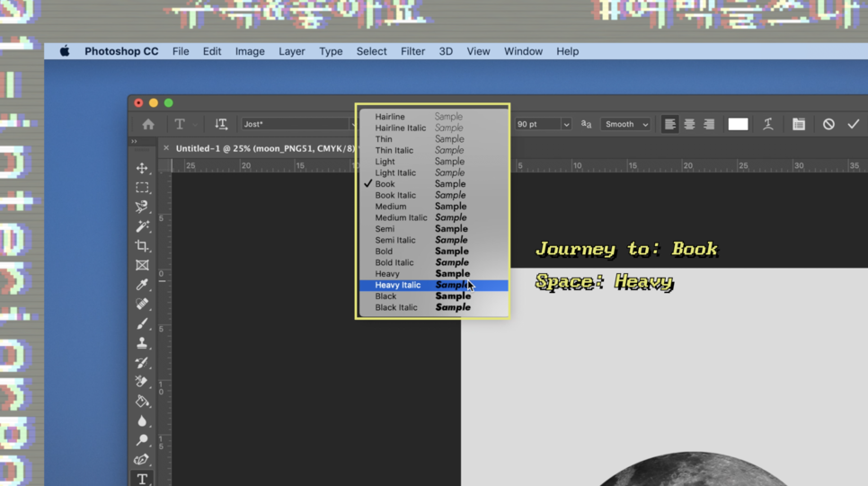Click the 90 pt font size field

coord(537,124)
